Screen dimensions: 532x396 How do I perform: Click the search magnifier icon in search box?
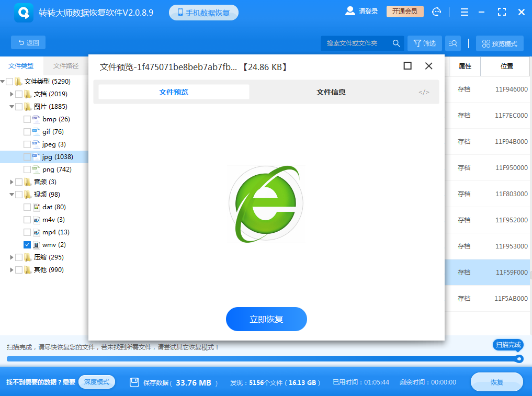(396, 43)
